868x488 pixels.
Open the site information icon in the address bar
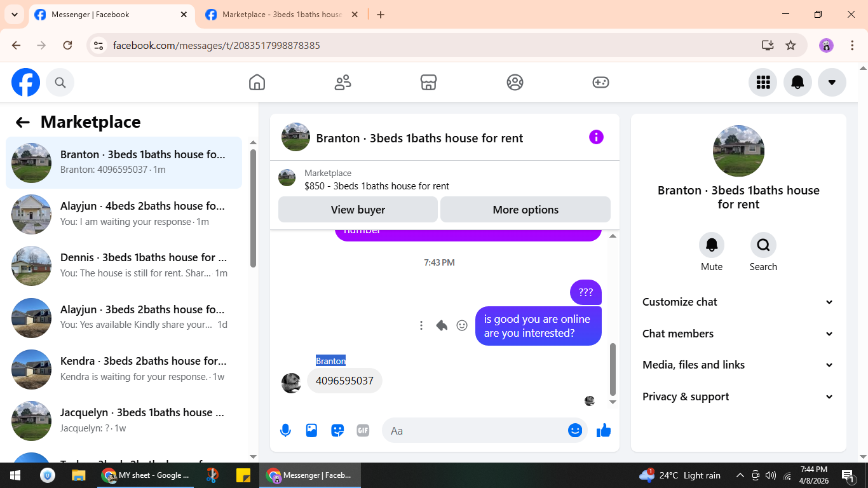point(98,45)
